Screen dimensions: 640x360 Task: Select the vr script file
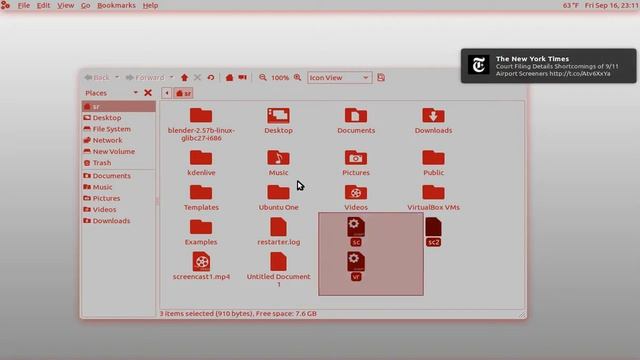click(356, 266)
